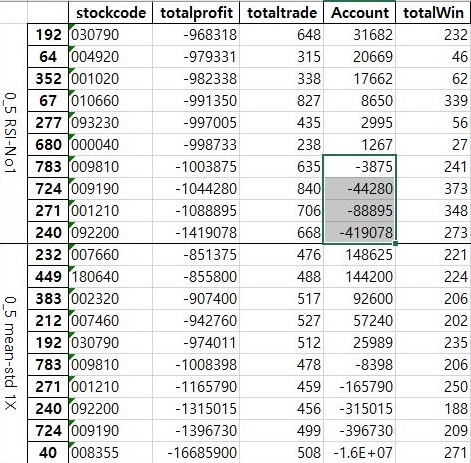This screenshot has width=471, height=463.
Task: Select index cell 383
Action: pyautogui.click(x=48, y=299)
